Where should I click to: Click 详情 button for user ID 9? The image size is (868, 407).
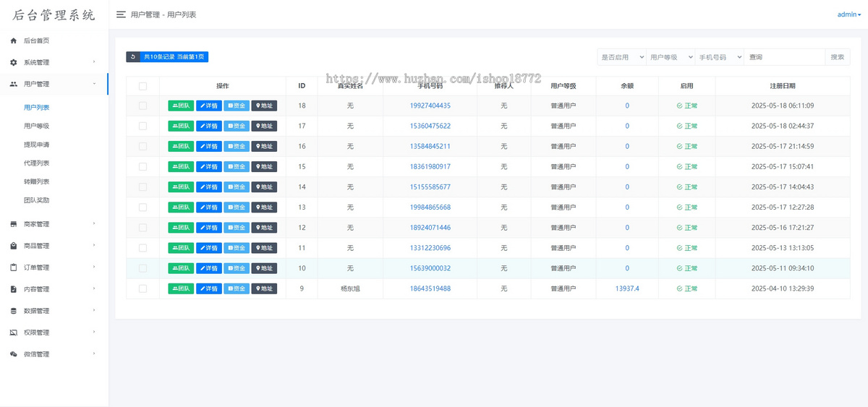pyautogui.click(x=209, y=288)
